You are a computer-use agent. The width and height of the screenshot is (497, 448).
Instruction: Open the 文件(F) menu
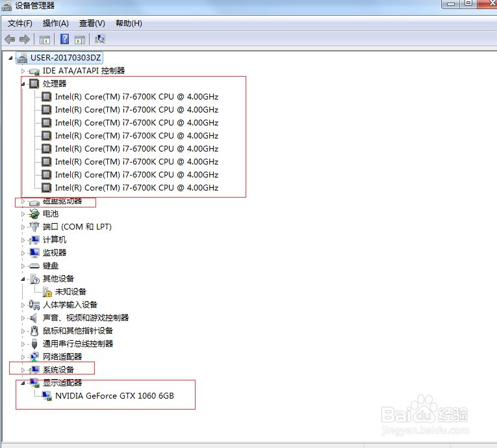20,23
